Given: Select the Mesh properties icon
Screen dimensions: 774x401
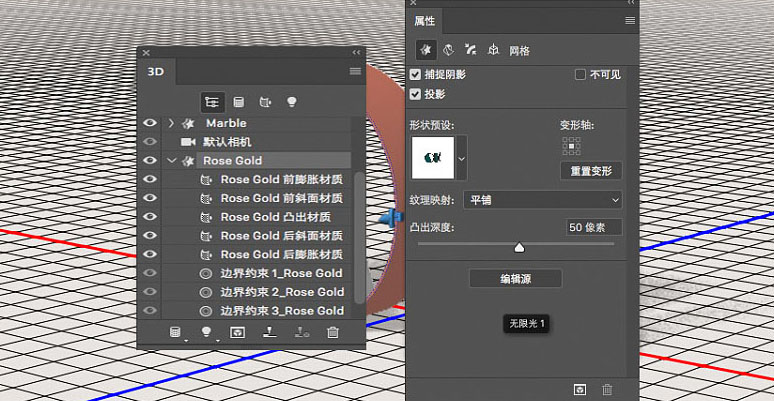Looking at the screenshot, I should pos(426,50).
